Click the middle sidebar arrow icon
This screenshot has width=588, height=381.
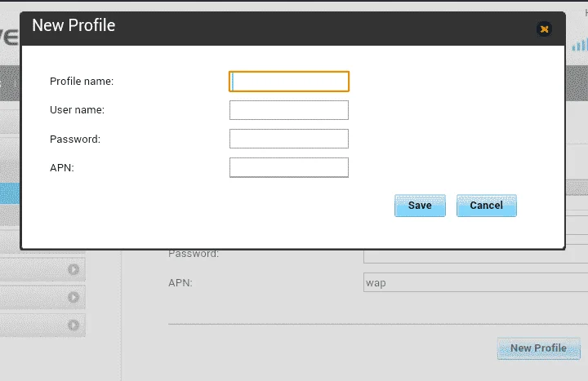73,297
